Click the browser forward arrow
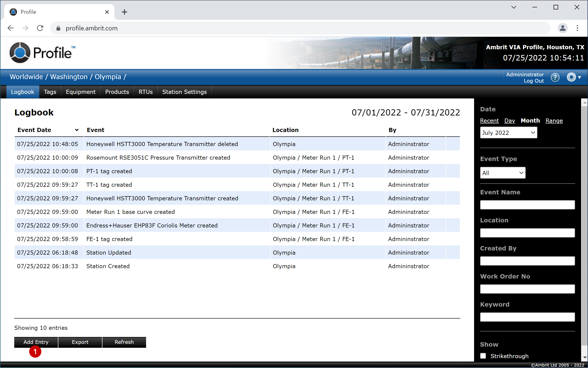Viewport: 588px width, 368px height. click(x=25, y=28)
